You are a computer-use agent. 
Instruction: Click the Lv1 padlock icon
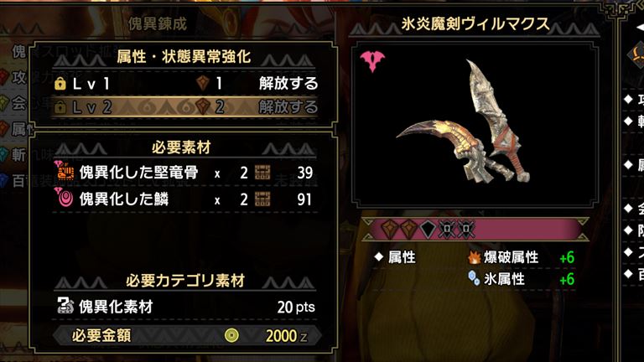click(x=60, y=84)
